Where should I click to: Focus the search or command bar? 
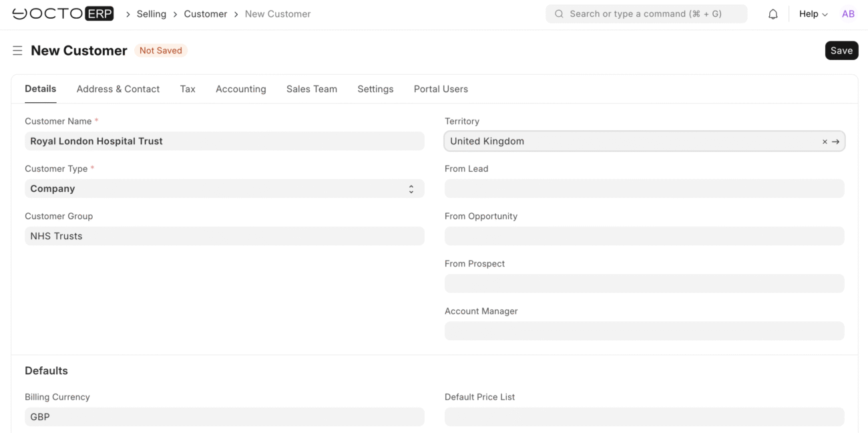646,14
